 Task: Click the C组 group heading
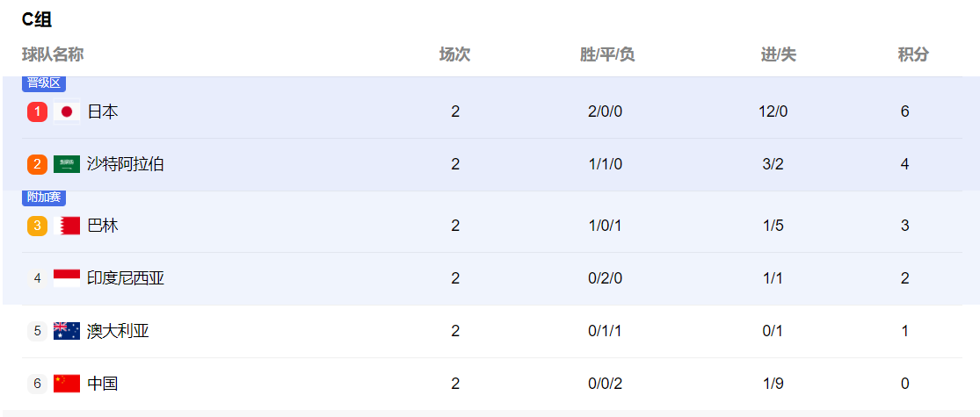click(x=37, y=19)
